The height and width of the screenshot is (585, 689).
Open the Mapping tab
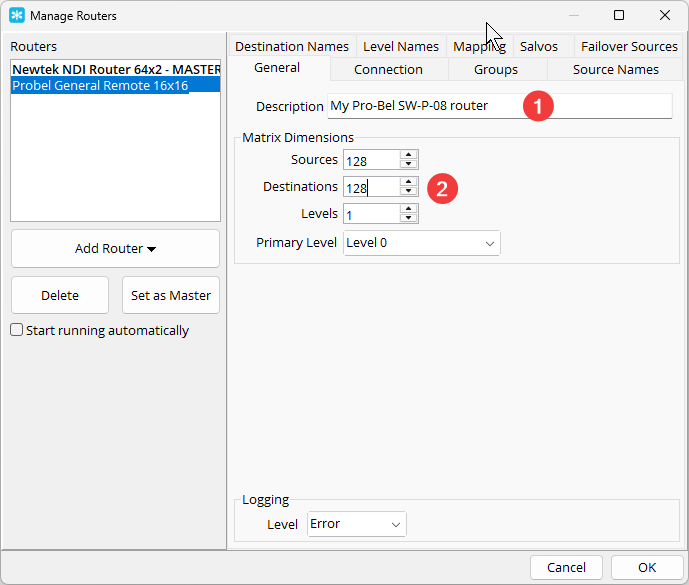pyautogui.click(x=479, y=46)
